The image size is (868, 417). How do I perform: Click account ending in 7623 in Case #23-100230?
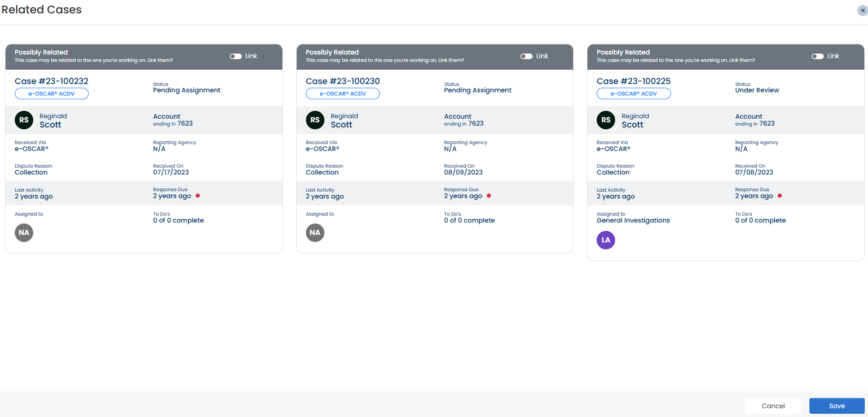[464, 120]
